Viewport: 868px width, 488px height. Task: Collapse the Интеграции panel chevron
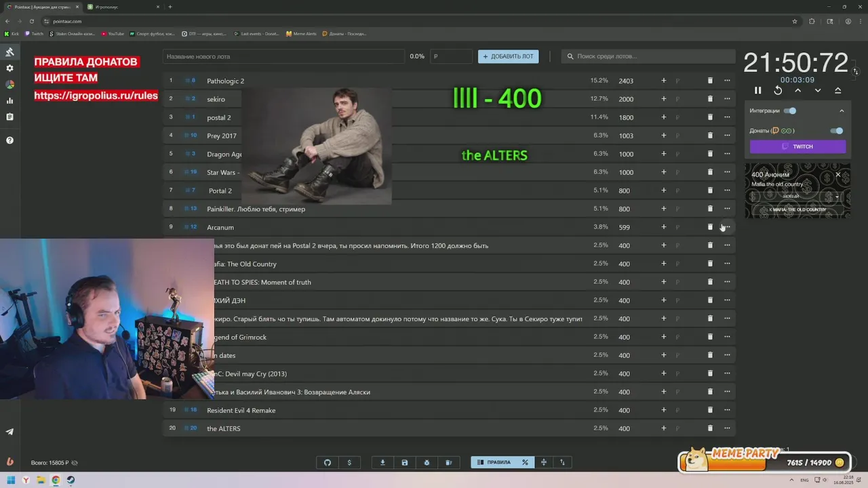point(842,110)
